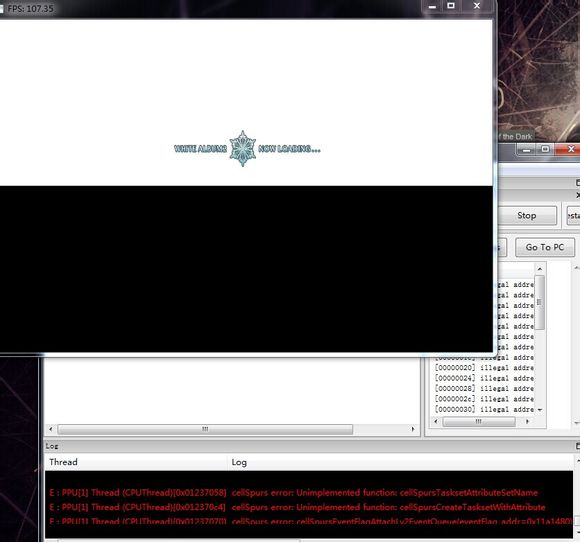Close the White Album game window
Viewport: 580px width, 542px height.
pos(477,6)
